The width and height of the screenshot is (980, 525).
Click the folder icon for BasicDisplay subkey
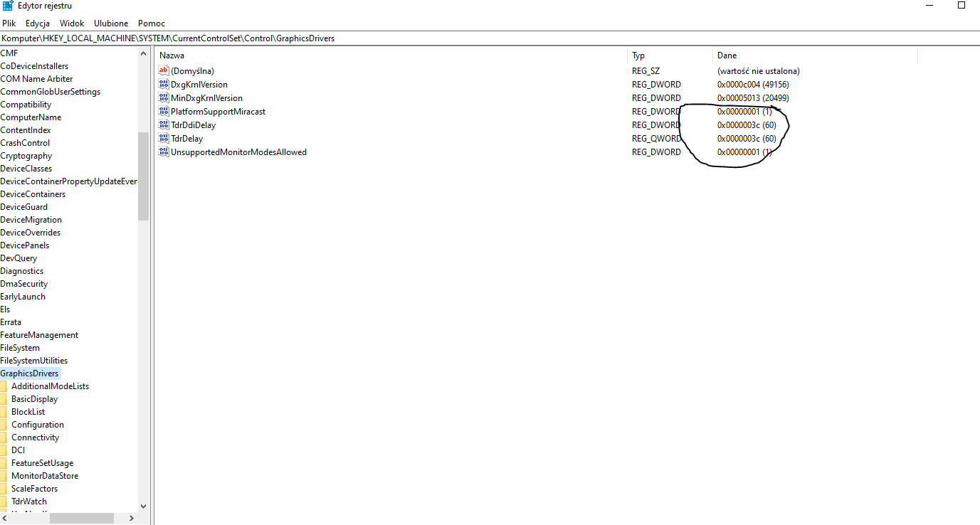(5, 398)
